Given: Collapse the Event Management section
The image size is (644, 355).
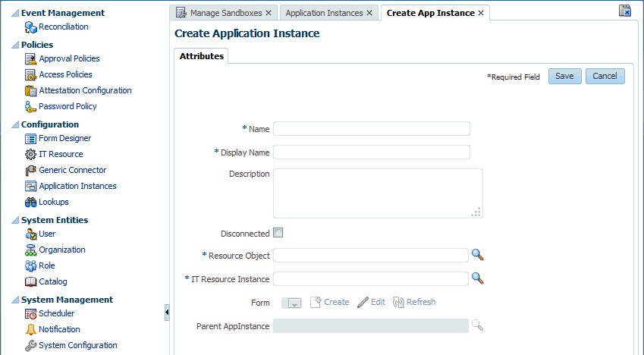Looking at the screenshot, I should tap(15, 13).
